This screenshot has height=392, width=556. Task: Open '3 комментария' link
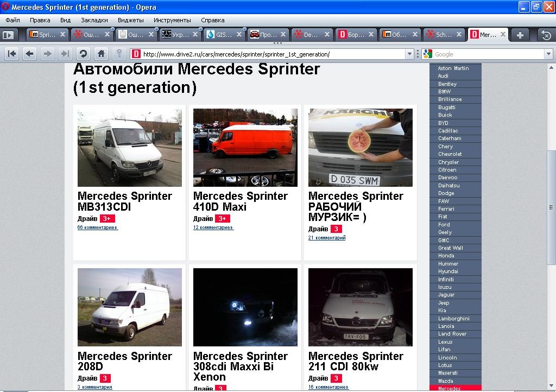[x=94, y=387]
